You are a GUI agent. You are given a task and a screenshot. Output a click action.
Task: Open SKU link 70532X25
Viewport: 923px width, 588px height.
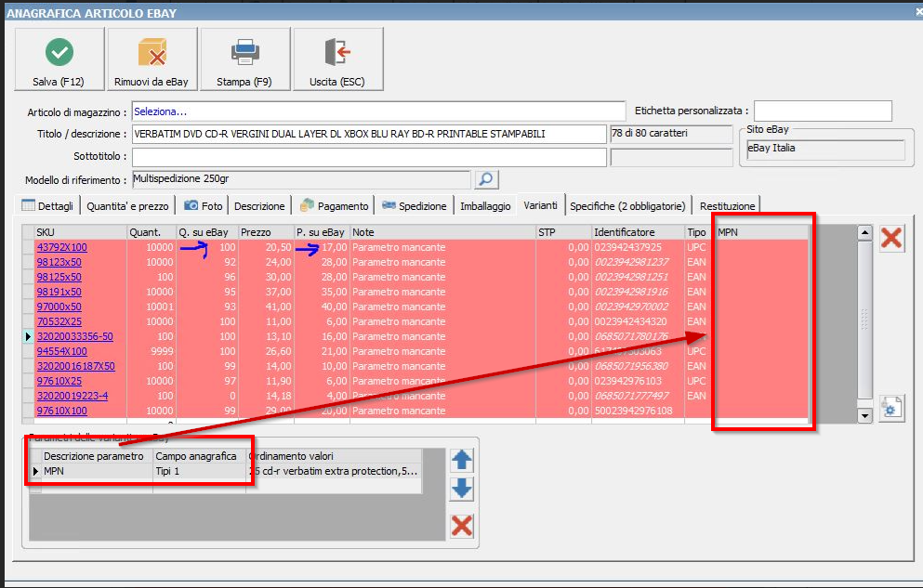pyautogui.click(x=59, y=321)
